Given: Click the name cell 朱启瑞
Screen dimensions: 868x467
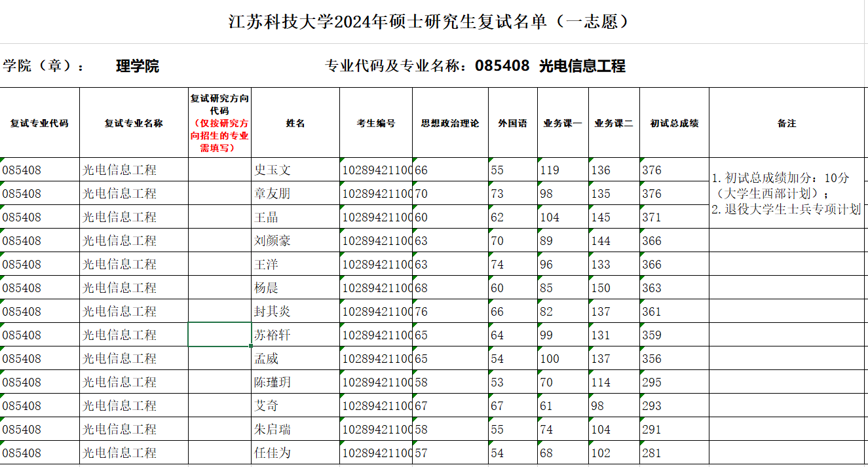Looking at the screenshot, I should point(295,430).
